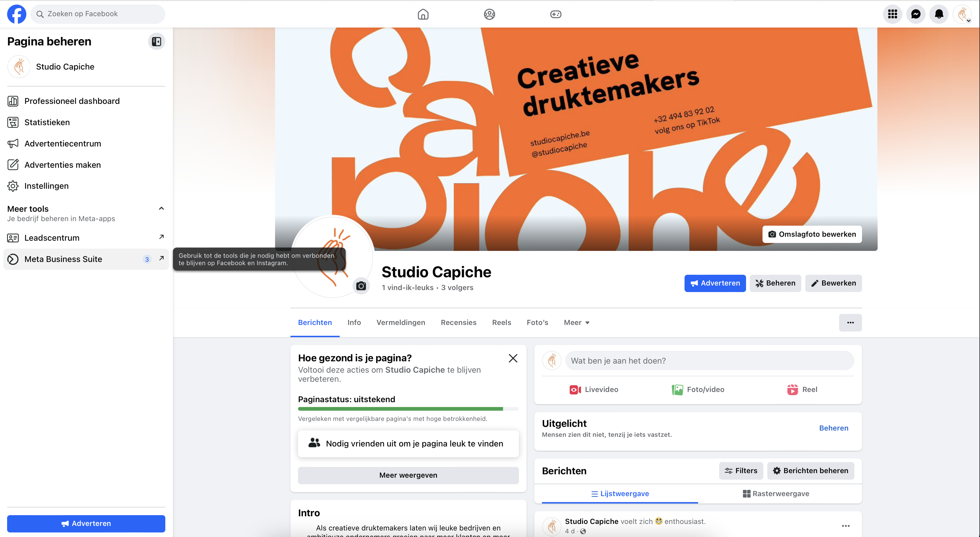This screenshot has height=537, width=980.
Task: Click the Leadscentrum external link arrow
Action: pos(161,237)
